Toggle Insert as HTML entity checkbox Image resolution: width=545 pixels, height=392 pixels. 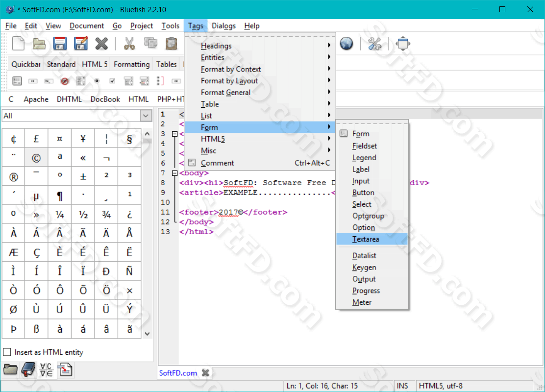tap(7, 352)
